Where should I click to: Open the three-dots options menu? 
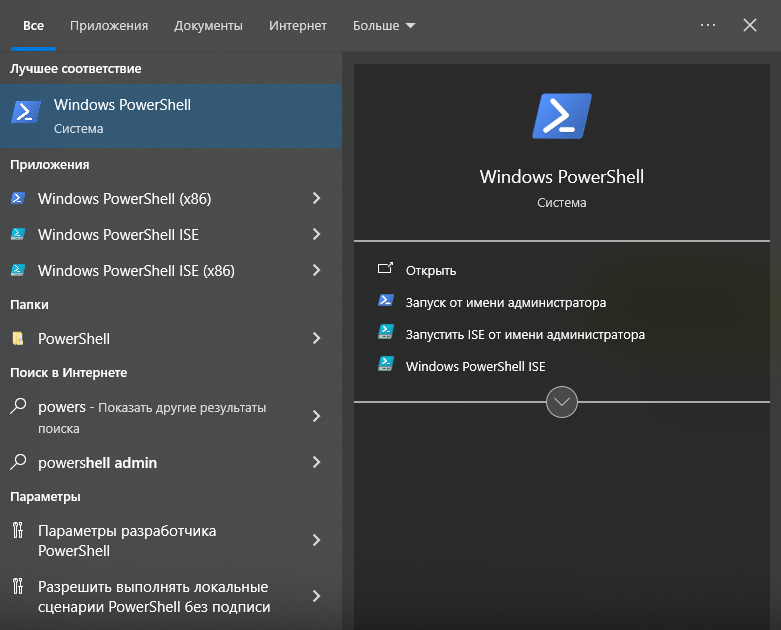point(708,25)
